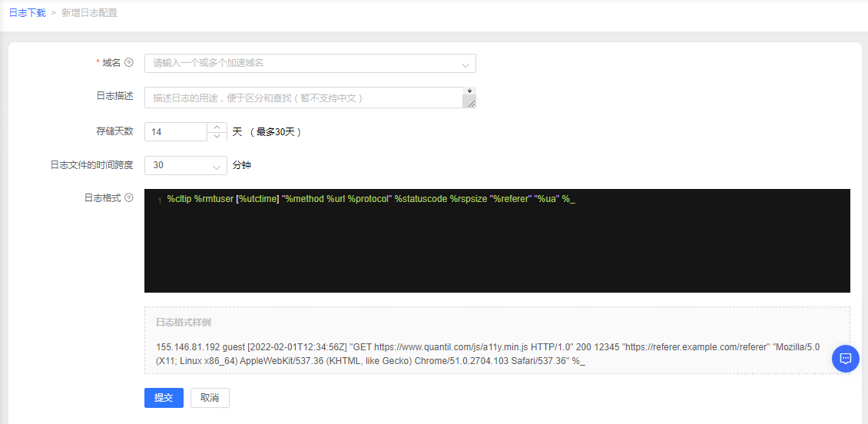The image size is (868, 424).
Task: Click the sample log line starting with 155.146.81.192
Action: point(488,354)
